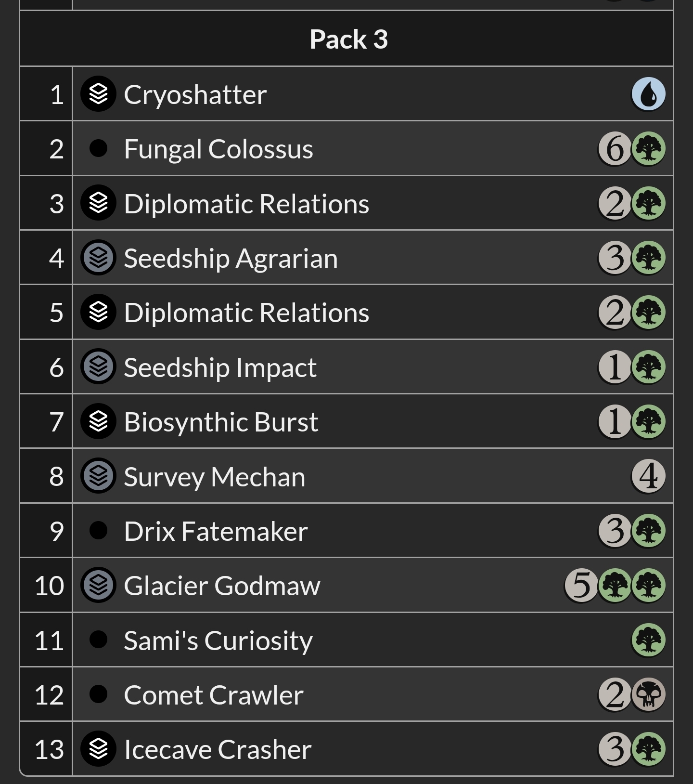Screen dimensions: 693x784
Task: Click the stack icon next to Seedship Impact
Action: 98,367
